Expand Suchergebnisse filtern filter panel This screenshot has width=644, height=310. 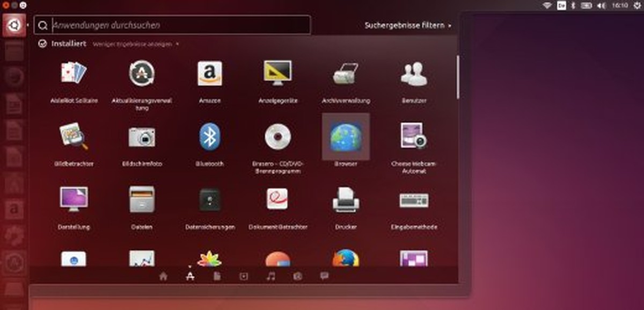[408, 25]
